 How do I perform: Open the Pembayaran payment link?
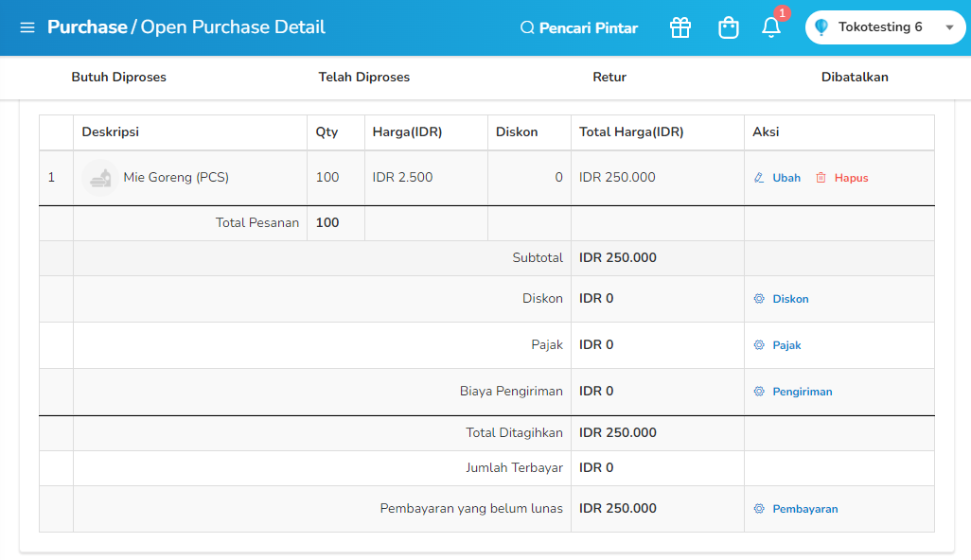805,509
